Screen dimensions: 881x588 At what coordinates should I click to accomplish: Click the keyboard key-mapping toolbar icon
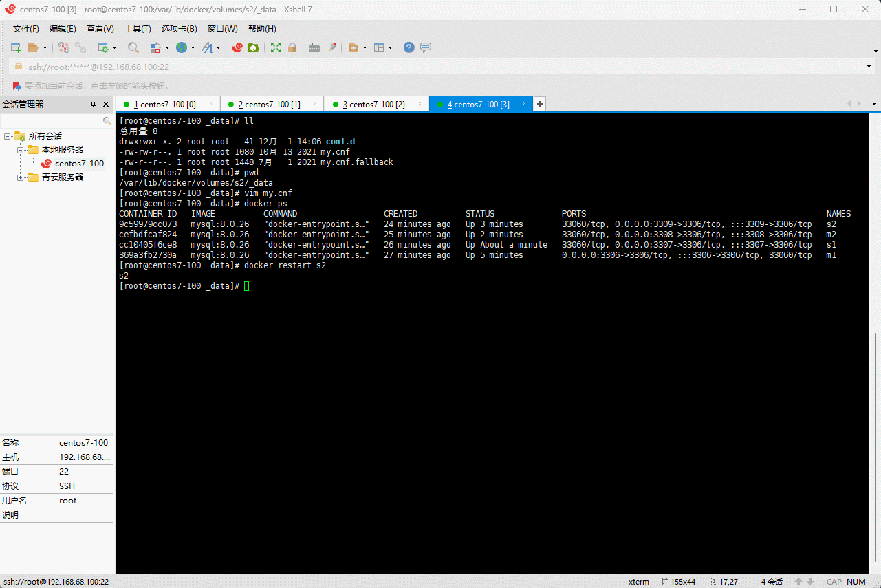pyautogui.click(x=314, y=47)
